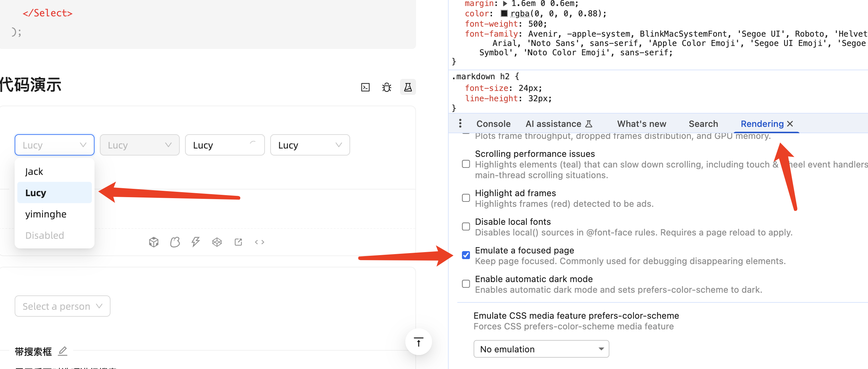Image resolution: width=868 pixels, height=369 pixels.
Task: Switch to the Console tab
Action: (x=493, y=124)
